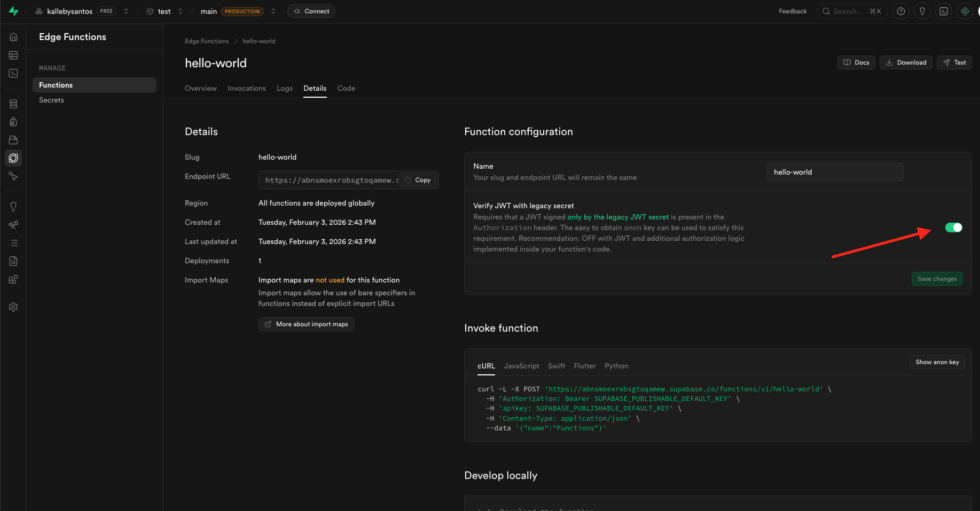
Task: Open the SQL Editor sidebar icon
Action: (13, 73)
